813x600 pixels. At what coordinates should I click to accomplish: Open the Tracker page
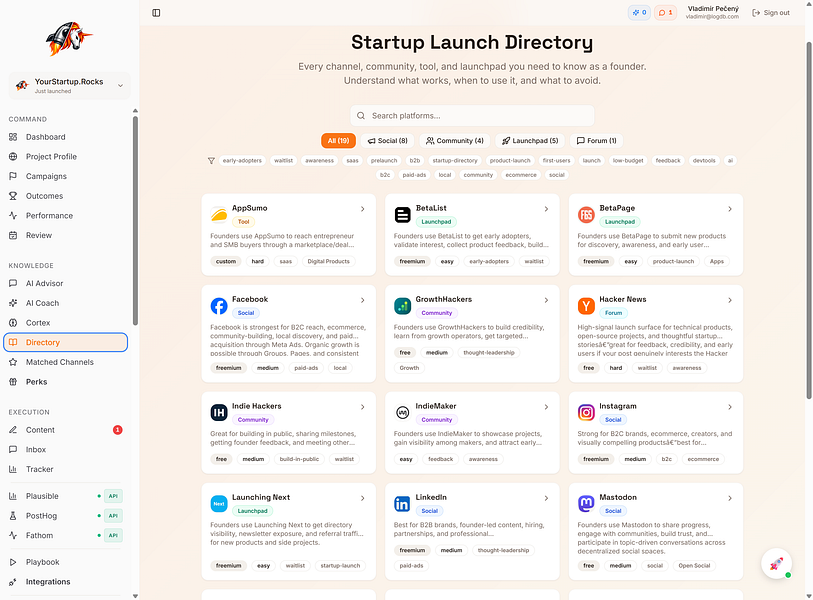point(65,469)
